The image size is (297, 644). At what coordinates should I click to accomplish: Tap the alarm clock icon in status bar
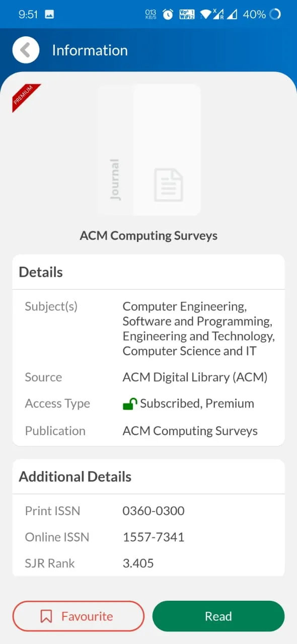tap(167, 14)
